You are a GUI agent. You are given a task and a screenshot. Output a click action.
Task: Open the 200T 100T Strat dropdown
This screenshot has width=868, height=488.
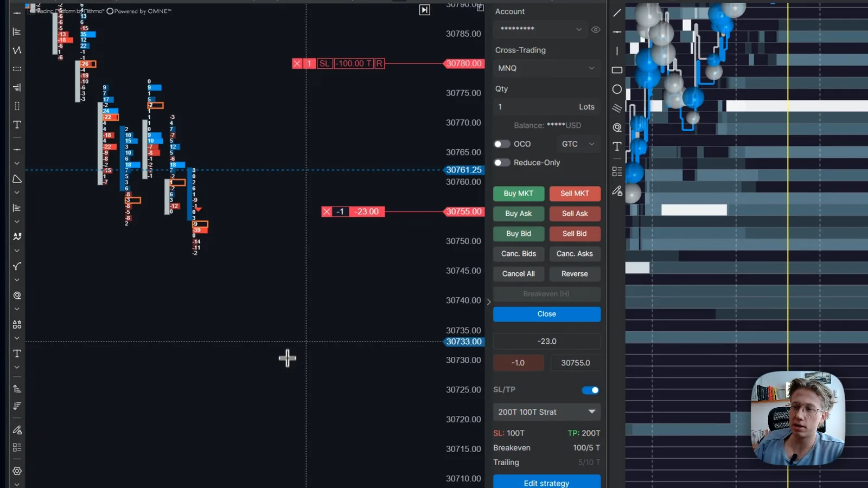[547, 412]
